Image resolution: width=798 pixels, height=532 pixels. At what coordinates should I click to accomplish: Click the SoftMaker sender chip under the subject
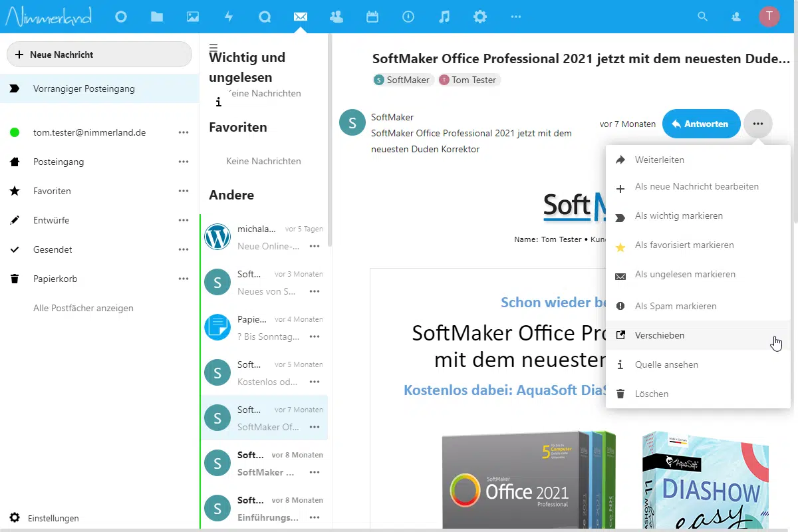coord(403,80)
